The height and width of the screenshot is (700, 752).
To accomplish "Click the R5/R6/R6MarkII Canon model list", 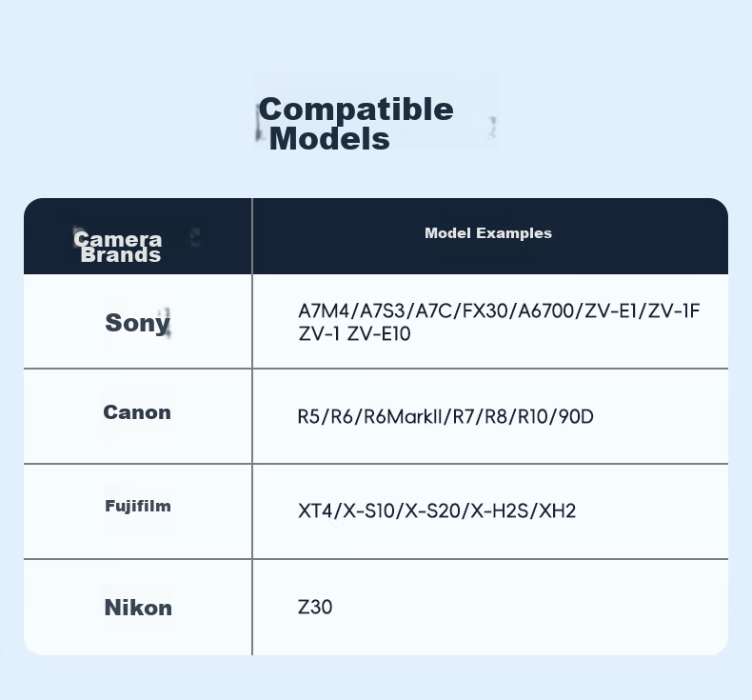I will pyautogui.click(x=445, y=416).
